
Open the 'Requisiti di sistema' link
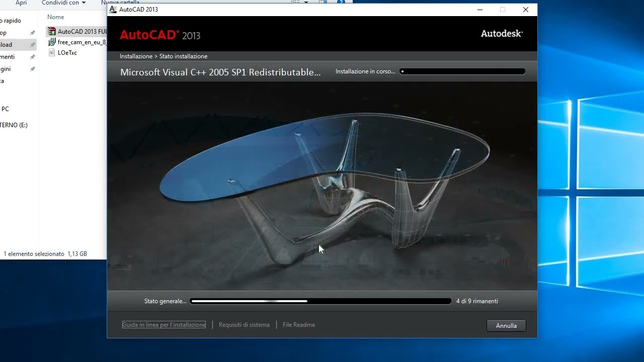[244, 325]
